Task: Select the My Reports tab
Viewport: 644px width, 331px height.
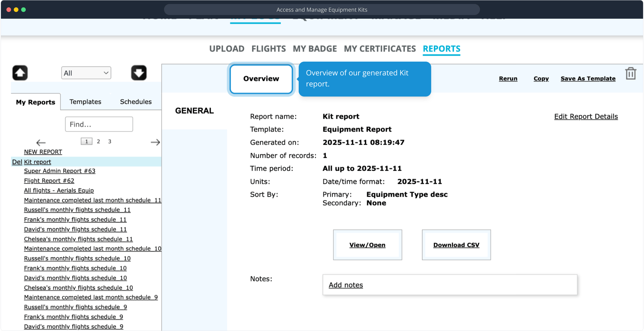Action: click(x=36, y=102)
